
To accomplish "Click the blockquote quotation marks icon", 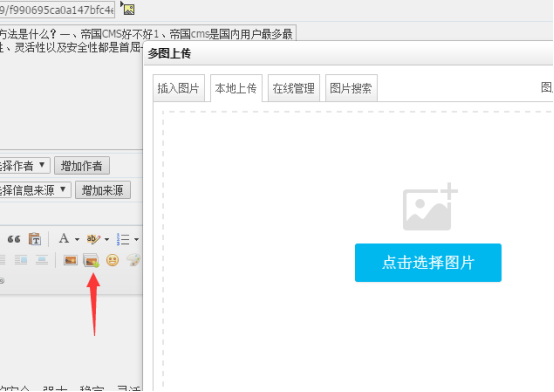I will click(x=14, y=239).
